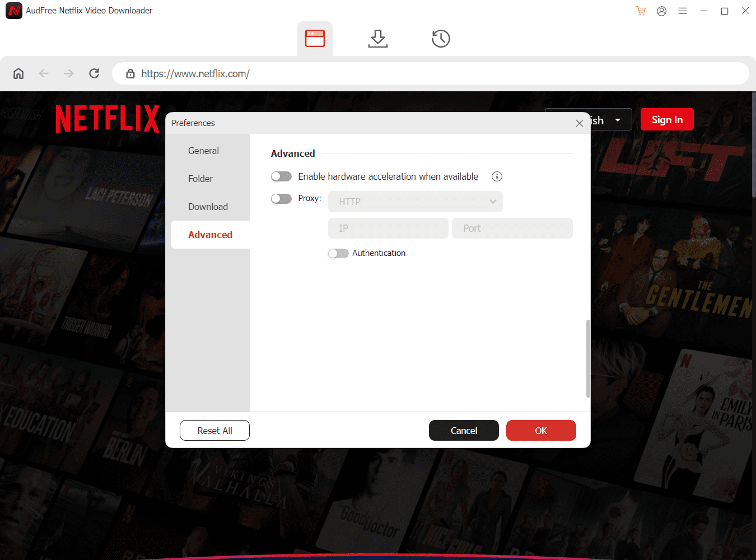Select the Advanced preferences tab
Screen dimensions: 756x560
(x=210, y=235)
